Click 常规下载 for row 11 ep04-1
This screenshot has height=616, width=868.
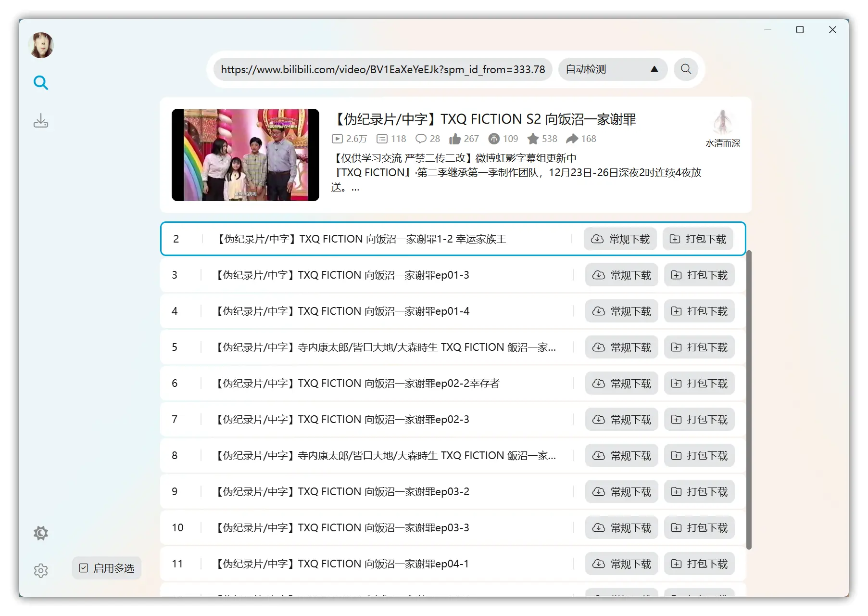622,564
